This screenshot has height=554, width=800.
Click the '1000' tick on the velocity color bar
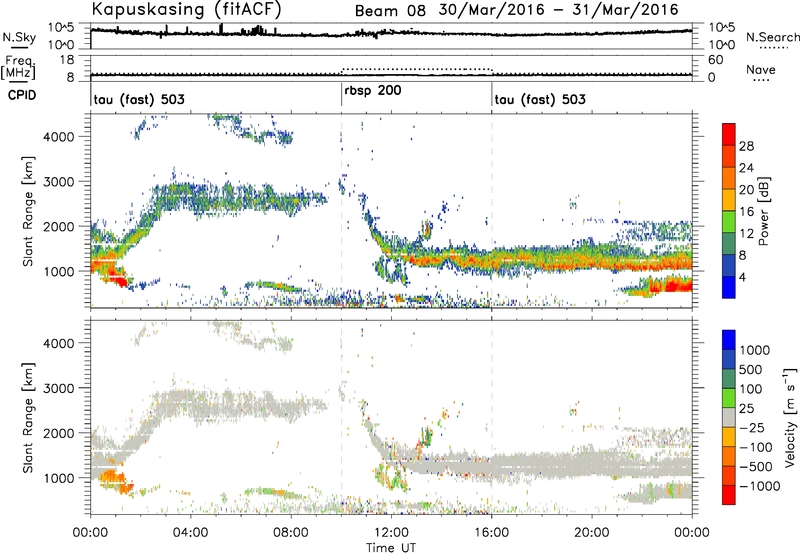(755, 350)
